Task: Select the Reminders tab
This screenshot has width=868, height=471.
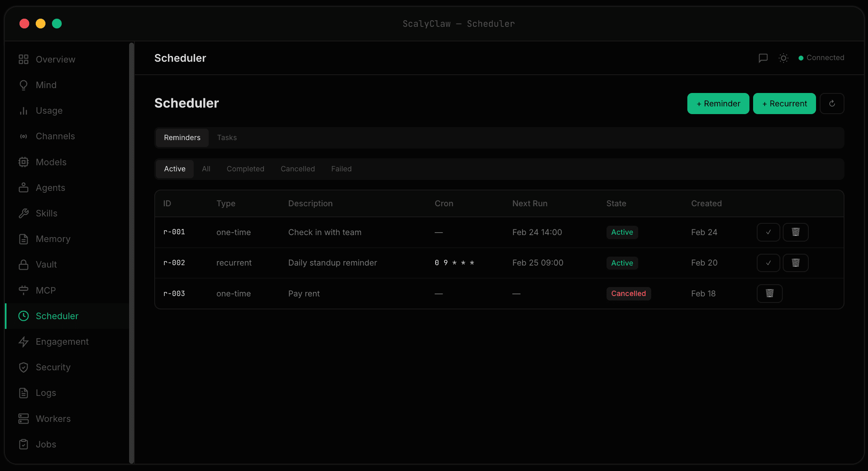Action: (x=182, y=138)
